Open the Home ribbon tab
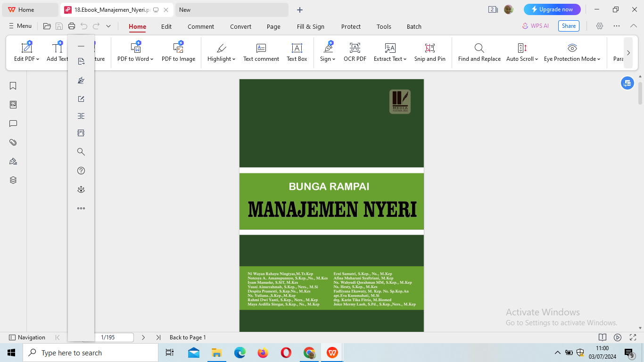 138,27
